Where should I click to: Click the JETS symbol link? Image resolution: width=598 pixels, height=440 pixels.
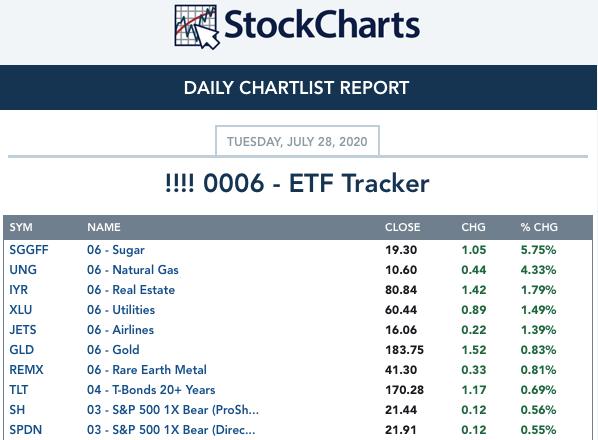coord(23,330)
